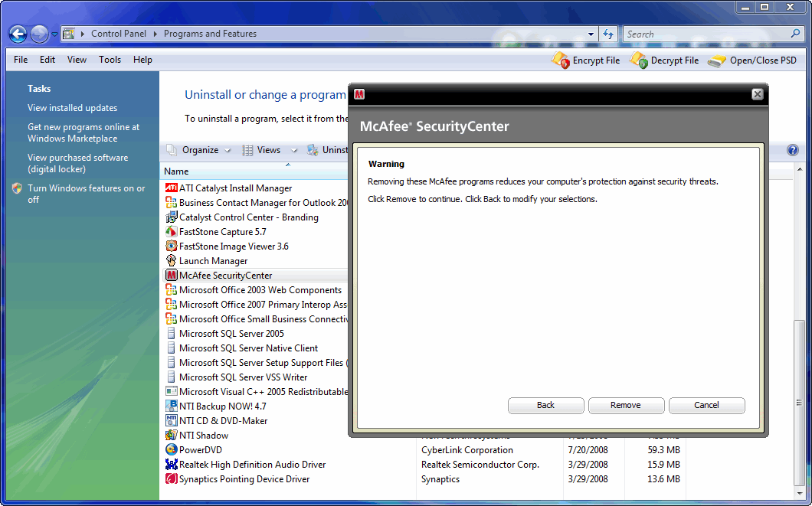Click Turn Windows features on or off
Viewport: 812px width, 506px height.
tap(86, 194)
